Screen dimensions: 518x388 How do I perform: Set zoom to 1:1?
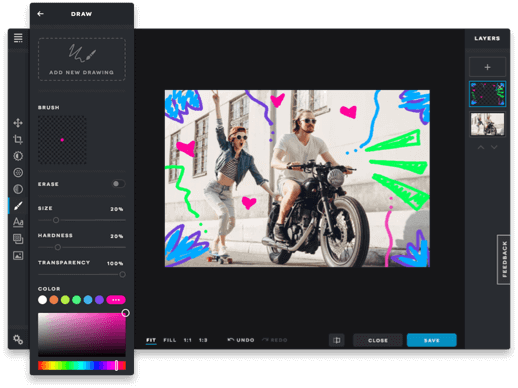click(188, 340)
